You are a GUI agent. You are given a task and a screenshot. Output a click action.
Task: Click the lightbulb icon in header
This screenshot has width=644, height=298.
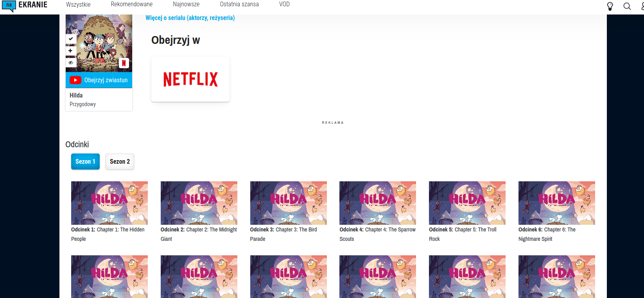(610, 6)
